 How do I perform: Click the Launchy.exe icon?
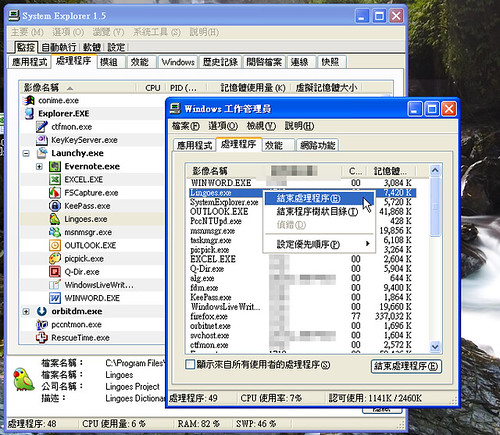pos(42,153)
